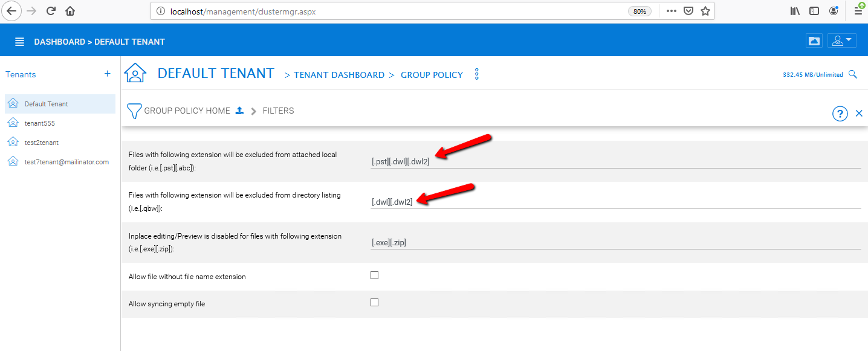
Task: Open the vertical three-dot options menu
Action: [x=477, y=74]
